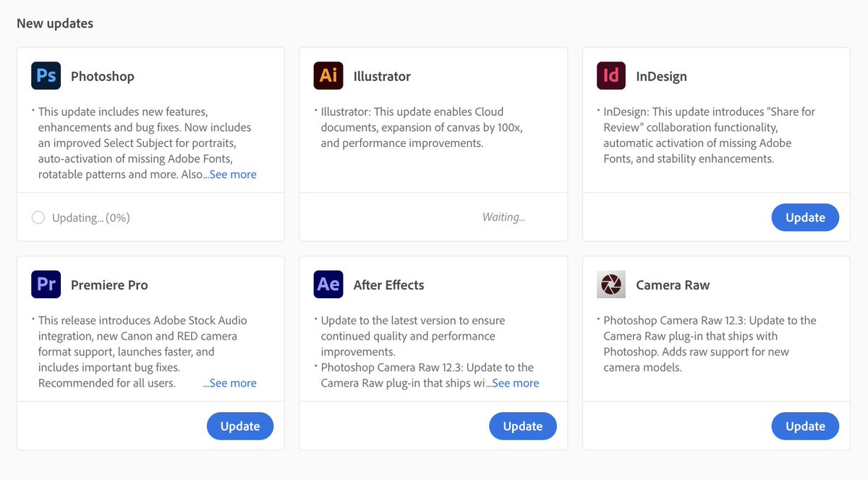The width and height of the screenshot is (868, 480).
Task: Click the Premiere Pro Pr app icon
Action: 46,285
